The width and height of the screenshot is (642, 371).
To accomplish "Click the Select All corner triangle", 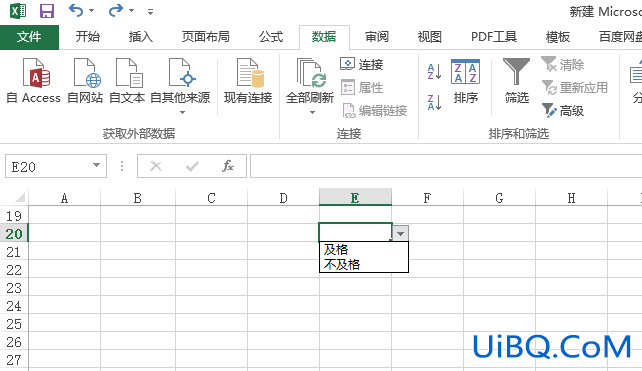I will pos(20,198).
